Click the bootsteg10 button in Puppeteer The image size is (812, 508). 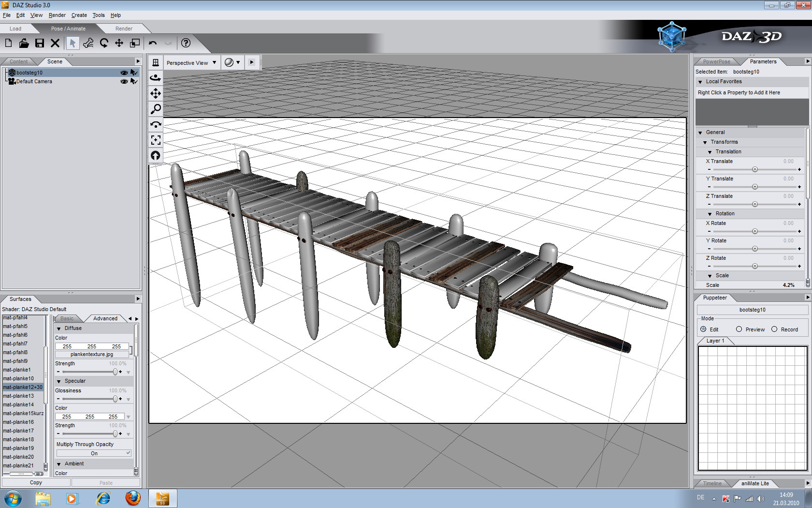(x=753, y=310)
